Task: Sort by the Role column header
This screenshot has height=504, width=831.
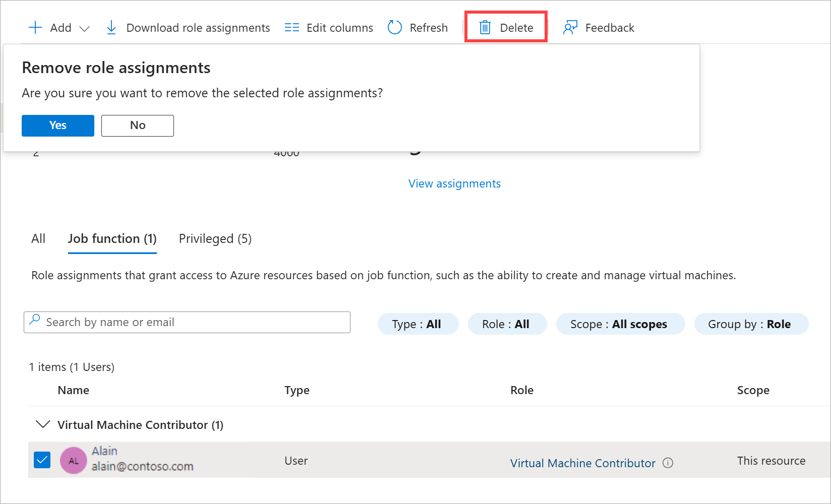Action: [522, 390]
